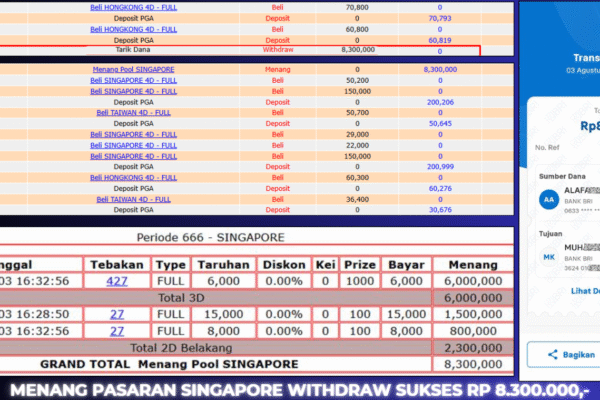Click the Prize column header
The width and height of the screenshot is (600, 400).
click(x=360, y=265)
